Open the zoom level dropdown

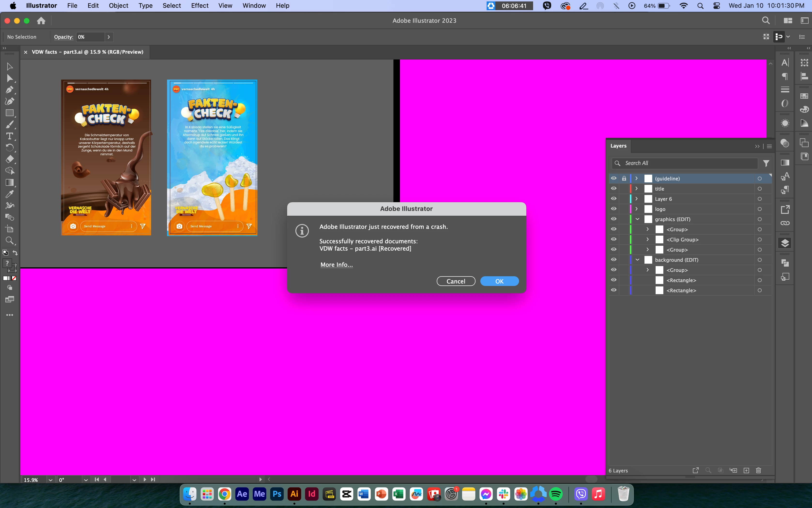click(50, 480)
